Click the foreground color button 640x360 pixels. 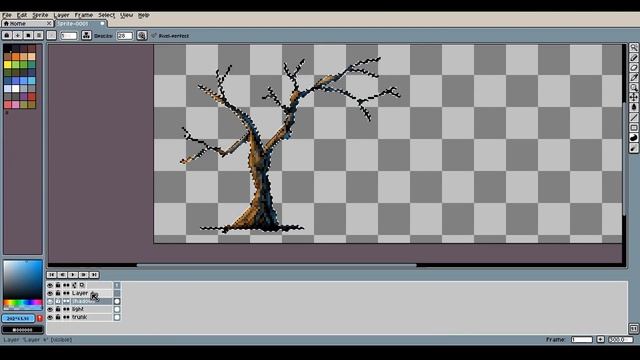tap(18, 318)
